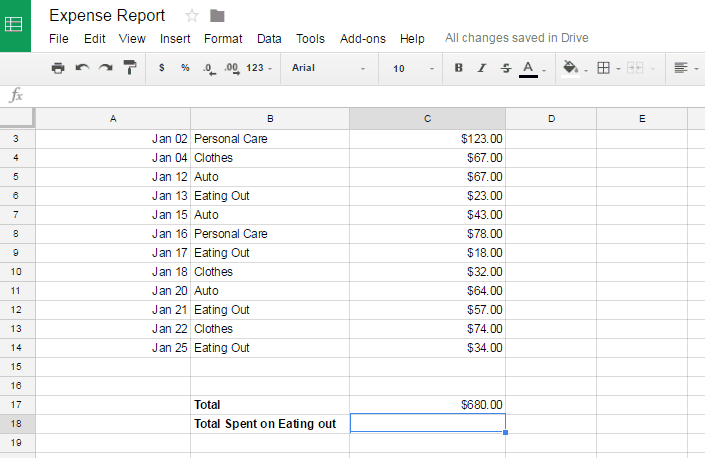The height and width of the screenshot is (458, 705).
Task: Open the borders tool
Action: [x=603, y=68]
